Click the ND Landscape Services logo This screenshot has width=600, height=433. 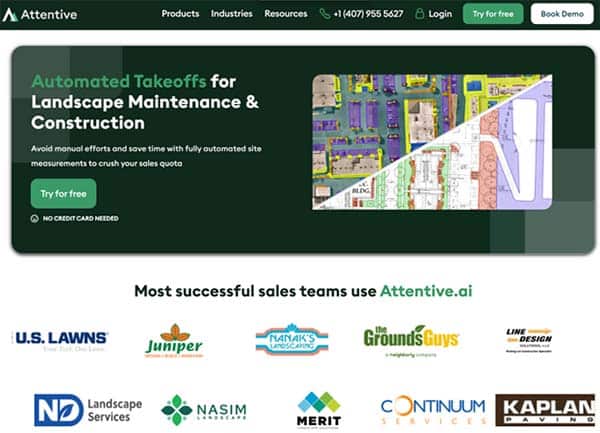(88, 410)
